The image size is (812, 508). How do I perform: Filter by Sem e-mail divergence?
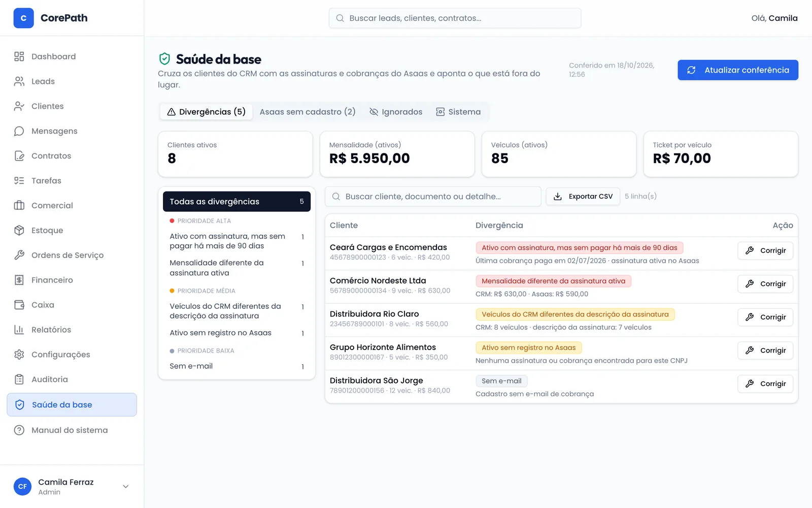point(236,366)
